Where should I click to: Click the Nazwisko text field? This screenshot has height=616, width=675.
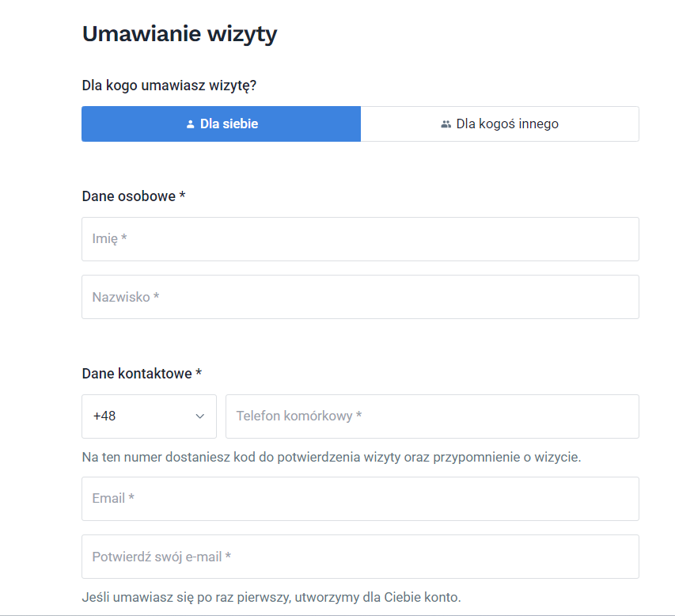[360, 297]
